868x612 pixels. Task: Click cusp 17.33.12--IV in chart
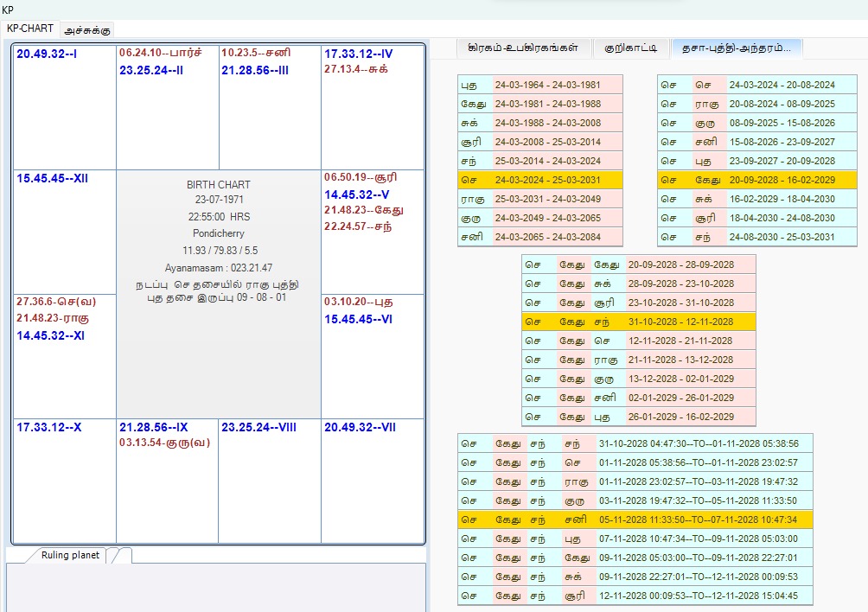click(x=359, y=54)
